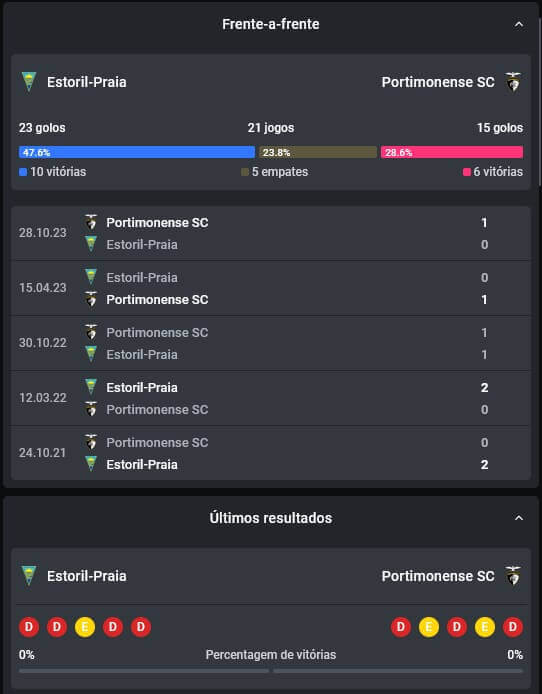Click Portimonense crest in 24.10.21 match
The width and height of the screenshot is (542, 694).
[91, 442]
